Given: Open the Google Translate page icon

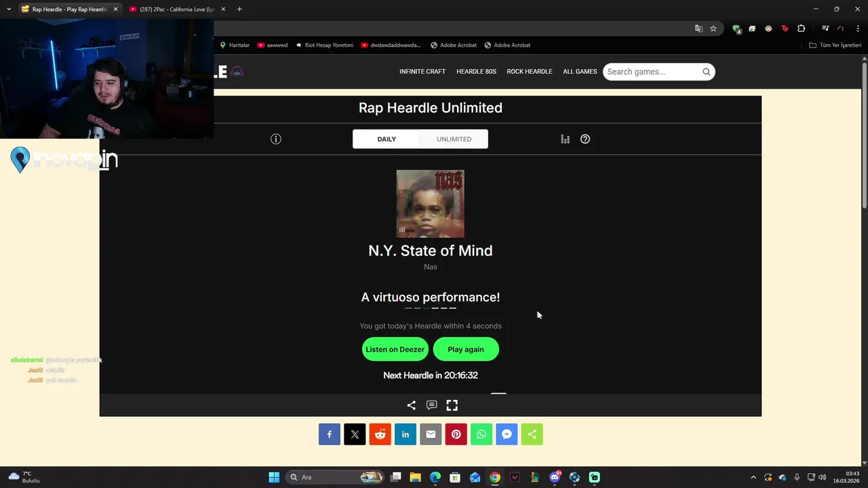Looking at the screenshot, I should pyautogui.click(x=698, y=28).
